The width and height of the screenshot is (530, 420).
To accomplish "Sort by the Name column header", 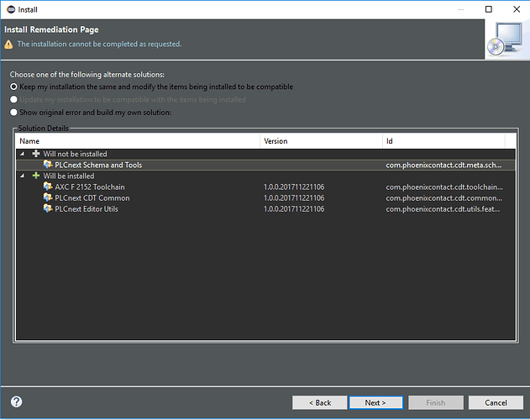I will point(138,141).
